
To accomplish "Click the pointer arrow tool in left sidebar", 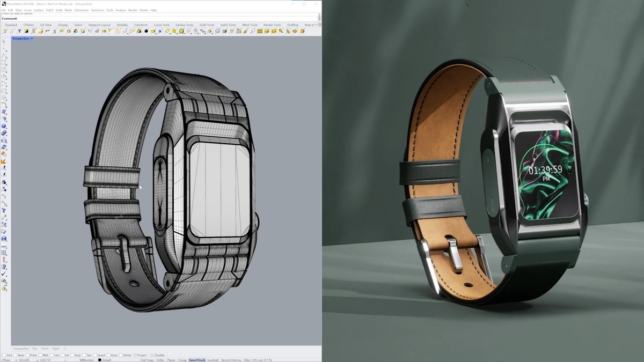I will pos(4,41).
